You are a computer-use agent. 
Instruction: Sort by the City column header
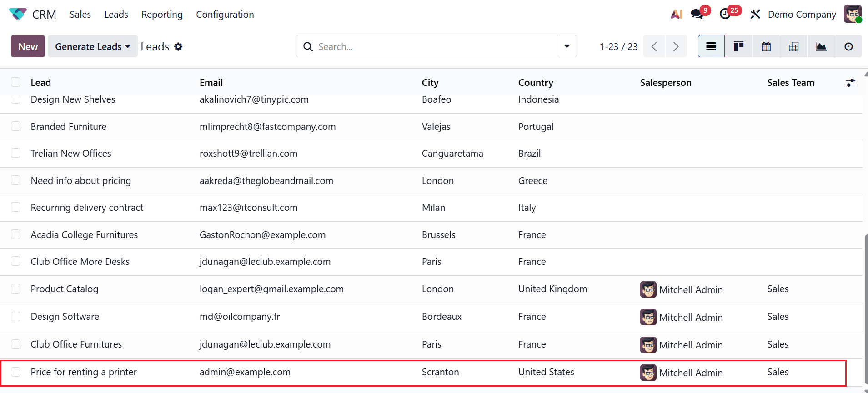[430, 83]
